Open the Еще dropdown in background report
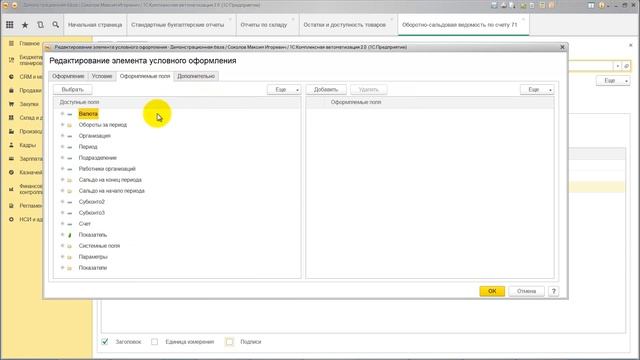 click(x=613, y=81)
